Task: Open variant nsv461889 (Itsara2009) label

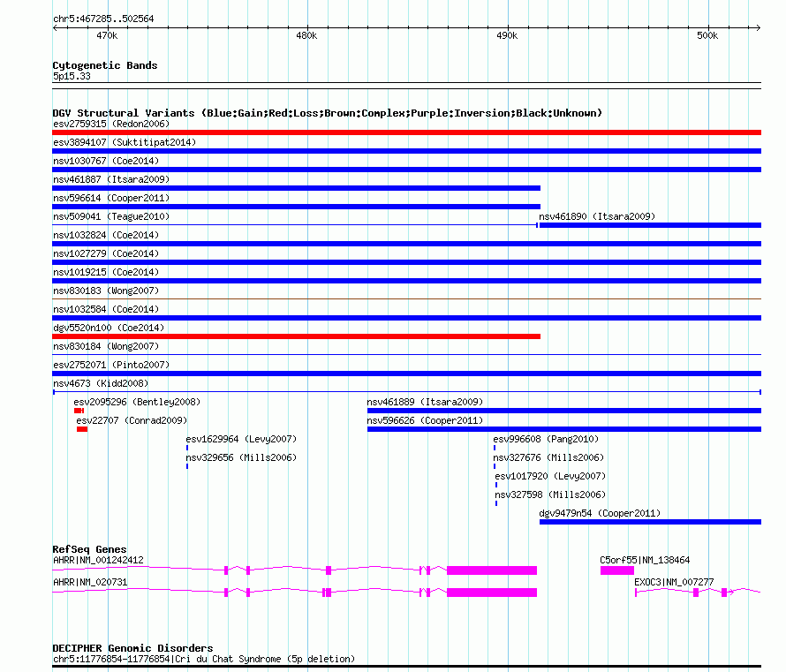Action: tap(425, 402)
